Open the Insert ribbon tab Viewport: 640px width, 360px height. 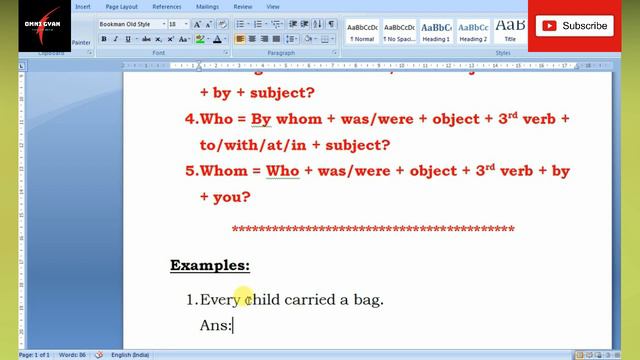click(x=83, y=7)
